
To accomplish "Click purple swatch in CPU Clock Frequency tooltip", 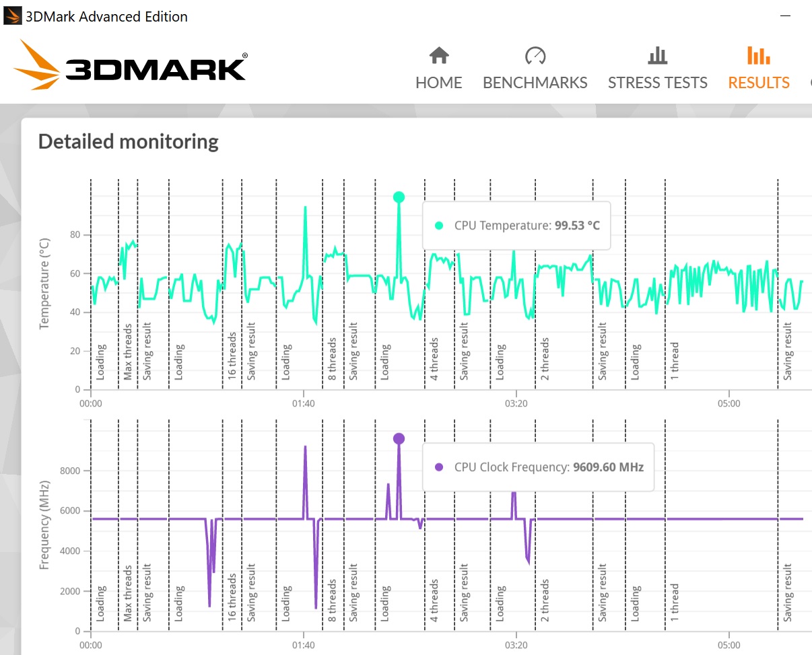I will tap(440, 467).
